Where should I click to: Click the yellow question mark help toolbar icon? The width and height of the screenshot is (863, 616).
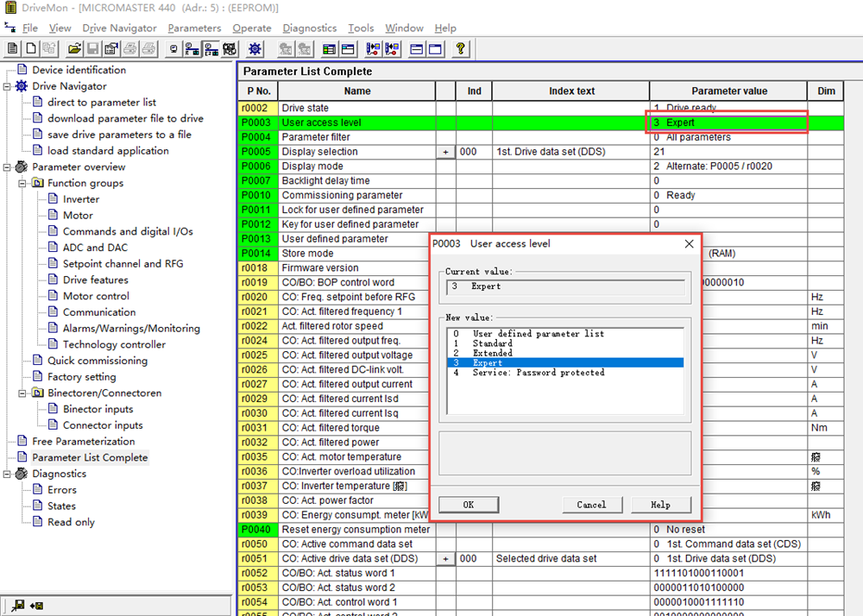click(460, 49)
